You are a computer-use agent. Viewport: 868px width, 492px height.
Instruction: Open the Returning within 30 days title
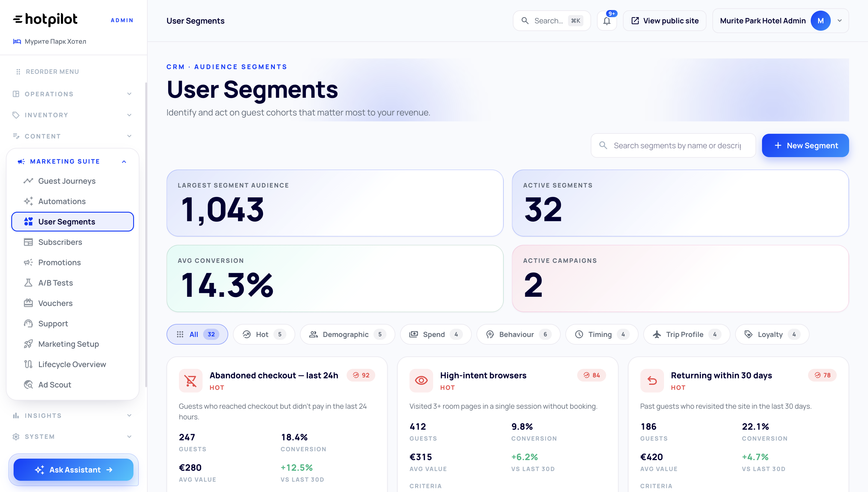pyautogui.click(x=721, y=375)
